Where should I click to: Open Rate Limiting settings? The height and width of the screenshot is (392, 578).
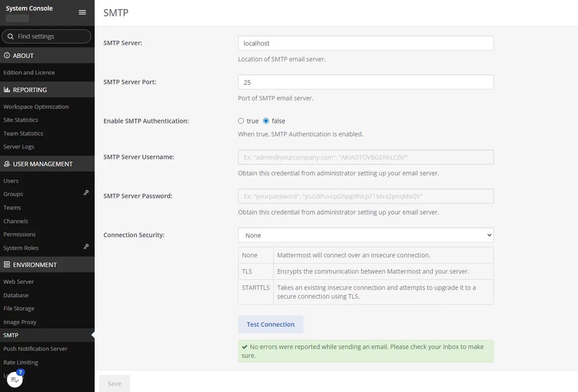pos(21,362)
